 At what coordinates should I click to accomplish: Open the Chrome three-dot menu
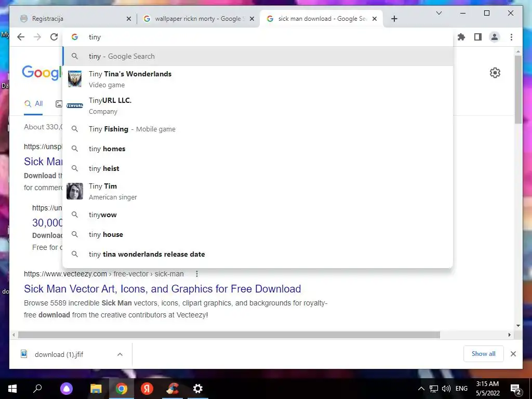coord(511,37)
